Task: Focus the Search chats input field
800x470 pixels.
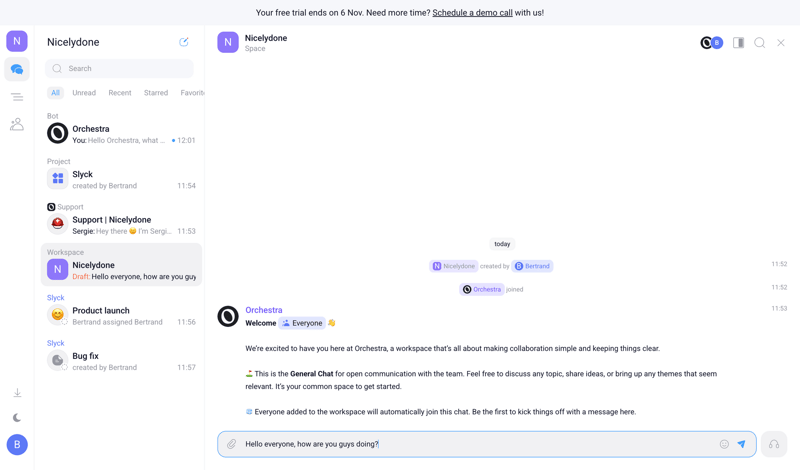Action: tap(120, 69)
